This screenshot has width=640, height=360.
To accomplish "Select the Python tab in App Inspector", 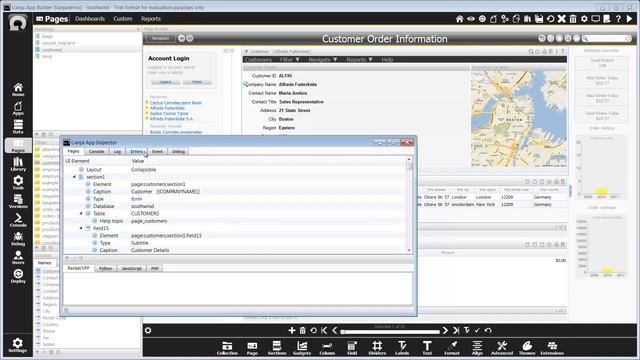I will click(x=105, y=268).
